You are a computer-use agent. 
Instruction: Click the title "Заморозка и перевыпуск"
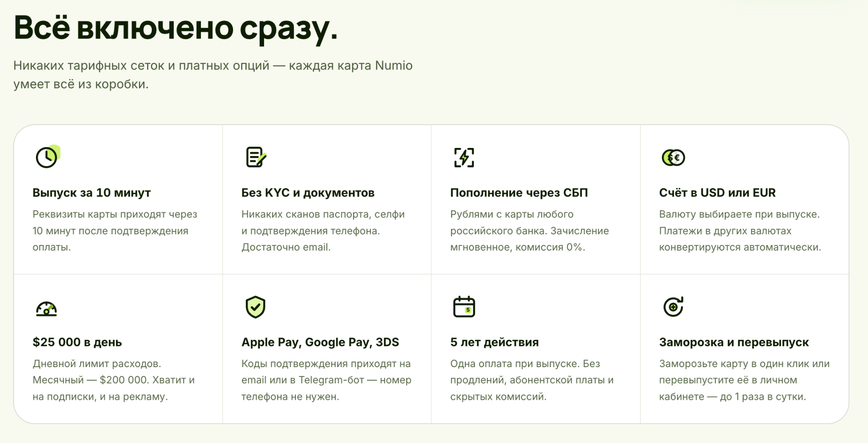point(734,342)
